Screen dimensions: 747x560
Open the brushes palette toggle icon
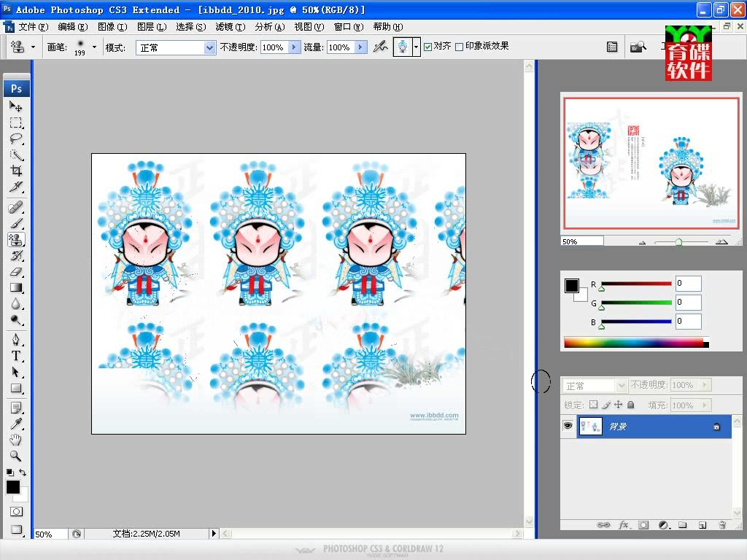tap(612, 47)
